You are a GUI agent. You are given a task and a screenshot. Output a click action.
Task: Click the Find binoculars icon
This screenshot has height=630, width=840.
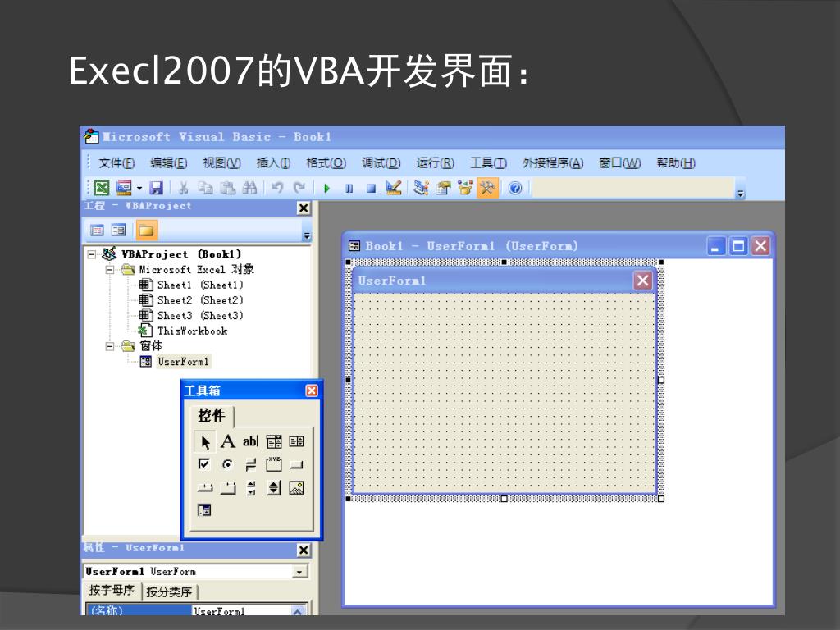tap(249, 188)
